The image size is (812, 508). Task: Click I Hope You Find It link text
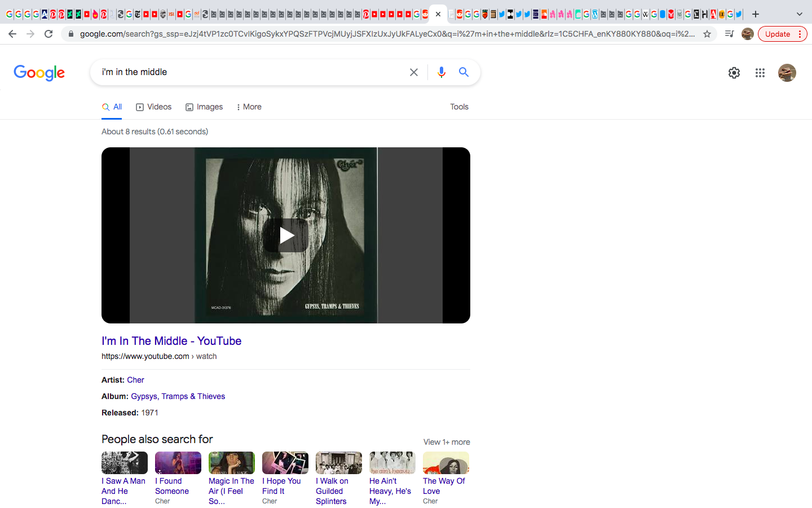point(281,486)
